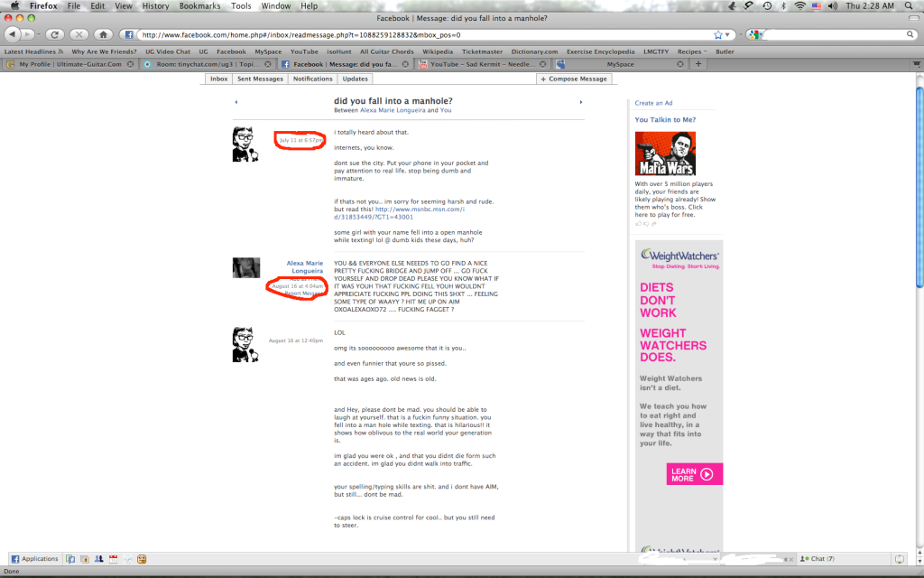This screenshot has height=578, width=924.
Task: Click the Facebook favicon in the address bar
Action: [x=129, y=35]
